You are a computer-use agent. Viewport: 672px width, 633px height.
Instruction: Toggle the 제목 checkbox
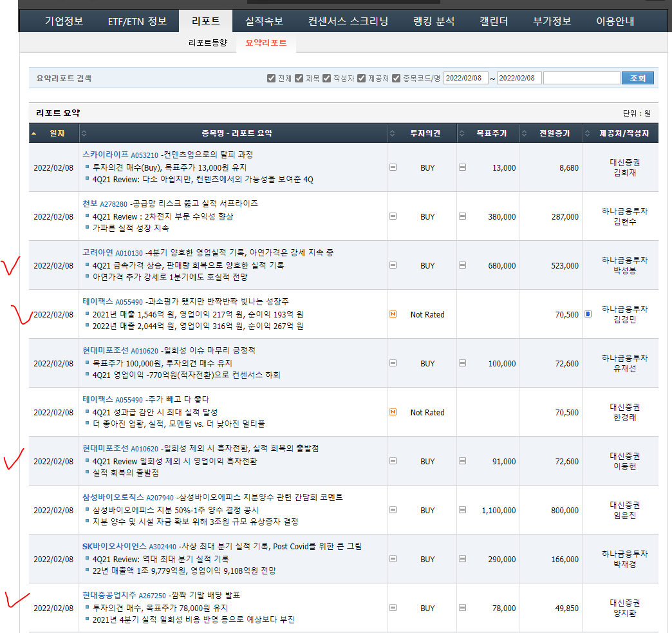[x=299, y=78]
